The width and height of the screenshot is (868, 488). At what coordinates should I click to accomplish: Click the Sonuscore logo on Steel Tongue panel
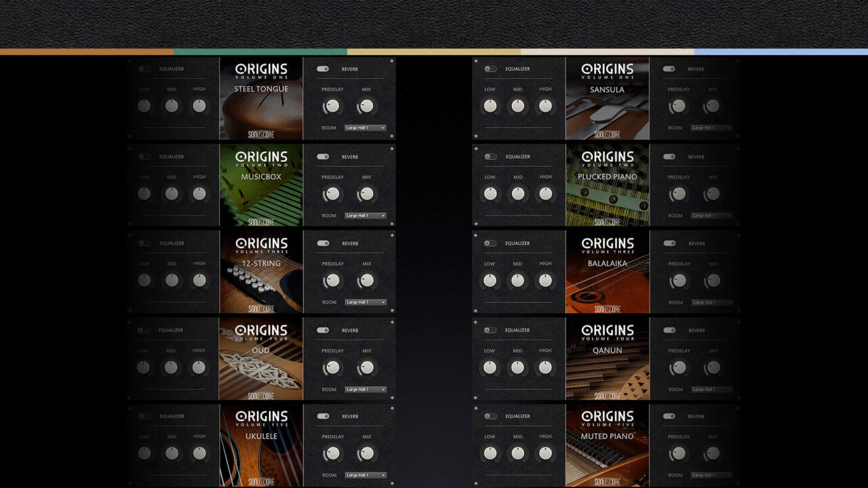[261, 134]
